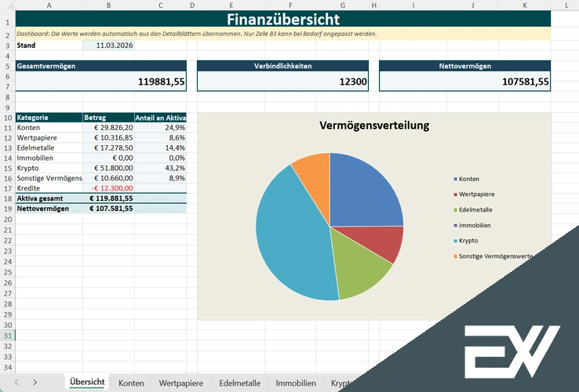The image size is (579, 392).
Task: Switch to the Wertpapiere sheet tab
Action: (x=180, y=383)
